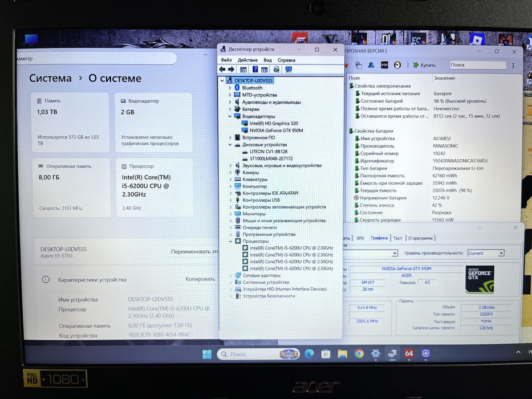
Task: Select the ST1000LM048-2E7172 disk drive
Action: tap(271, 158)
